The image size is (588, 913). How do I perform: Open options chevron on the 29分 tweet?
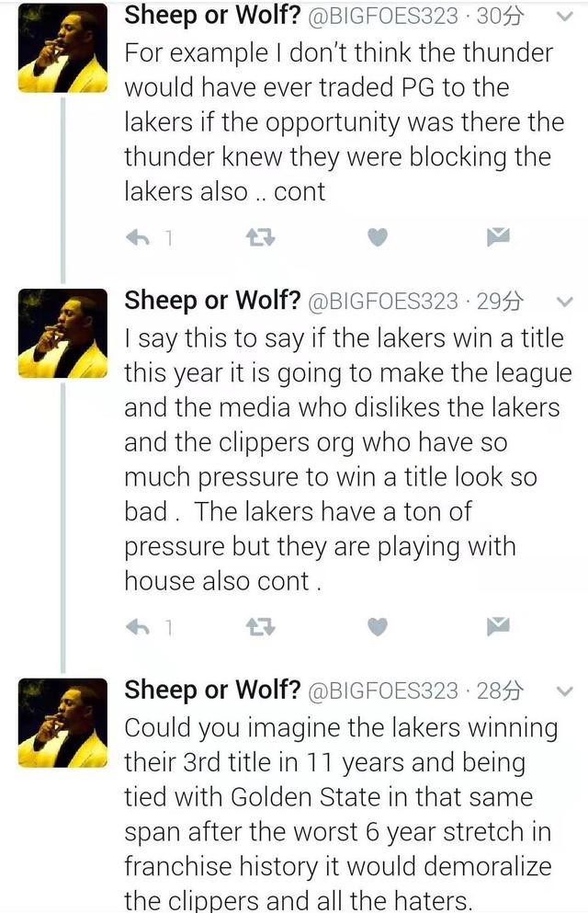[565, 302]
